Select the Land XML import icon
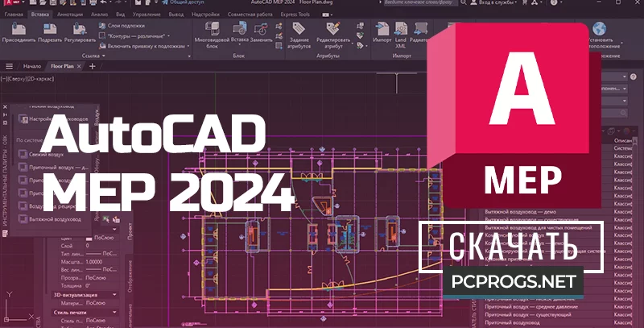Viewport: 644px width, 328px height. (400, 29)
